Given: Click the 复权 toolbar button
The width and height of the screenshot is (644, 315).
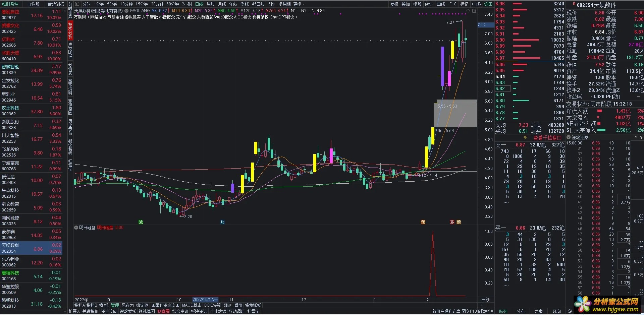Looking at the screenshot, I should (394, 4).
